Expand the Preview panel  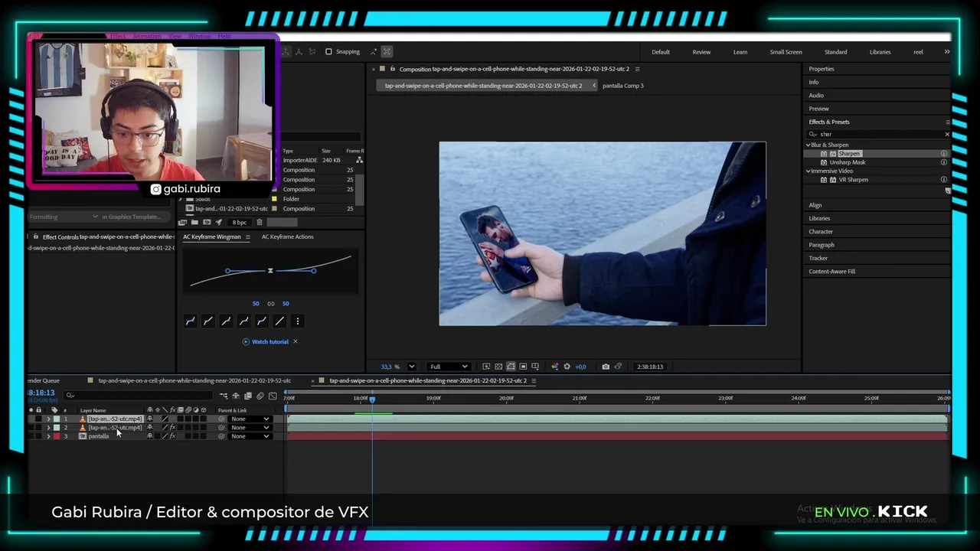click(x=818, y=109)
